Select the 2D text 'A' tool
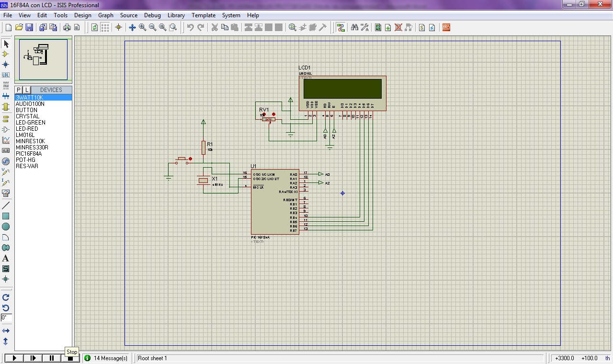Viewport: 613px width, 364px height. click(6, 258)
